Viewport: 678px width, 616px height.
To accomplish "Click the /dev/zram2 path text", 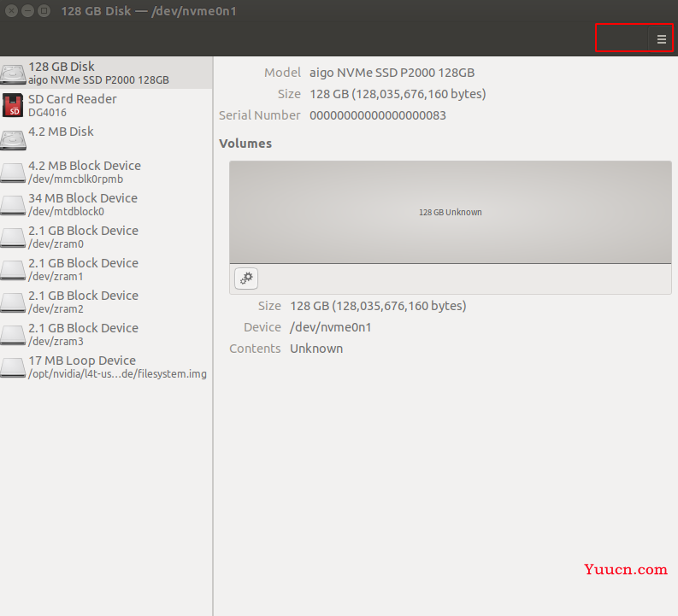I will [x=56, y=309].
